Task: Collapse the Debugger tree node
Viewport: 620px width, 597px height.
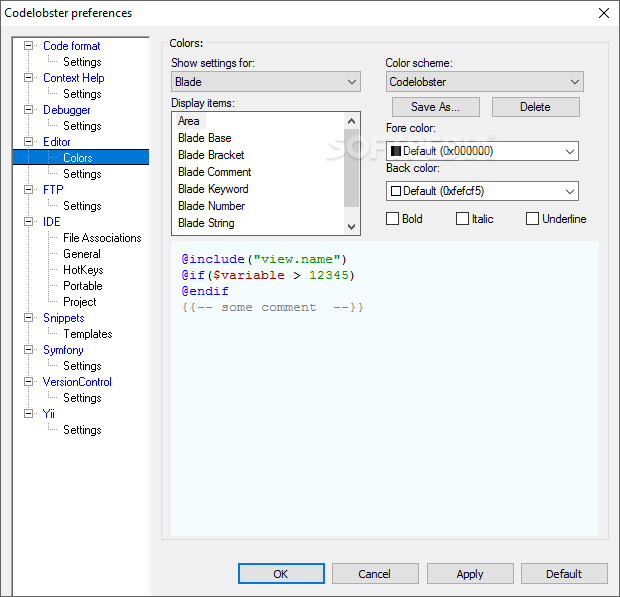Action: click(28, 110)
